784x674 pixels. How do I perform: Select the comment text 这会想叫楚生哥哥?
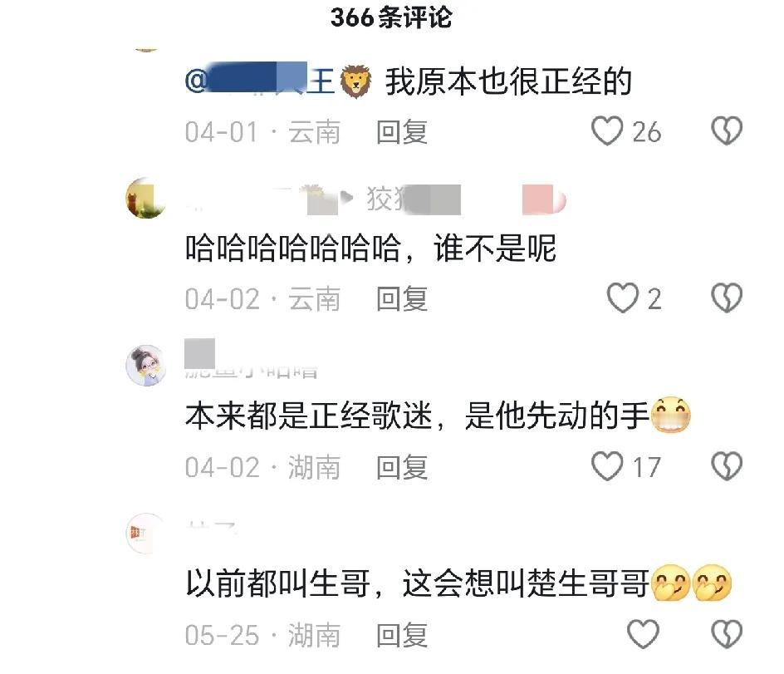pos(525,583)
